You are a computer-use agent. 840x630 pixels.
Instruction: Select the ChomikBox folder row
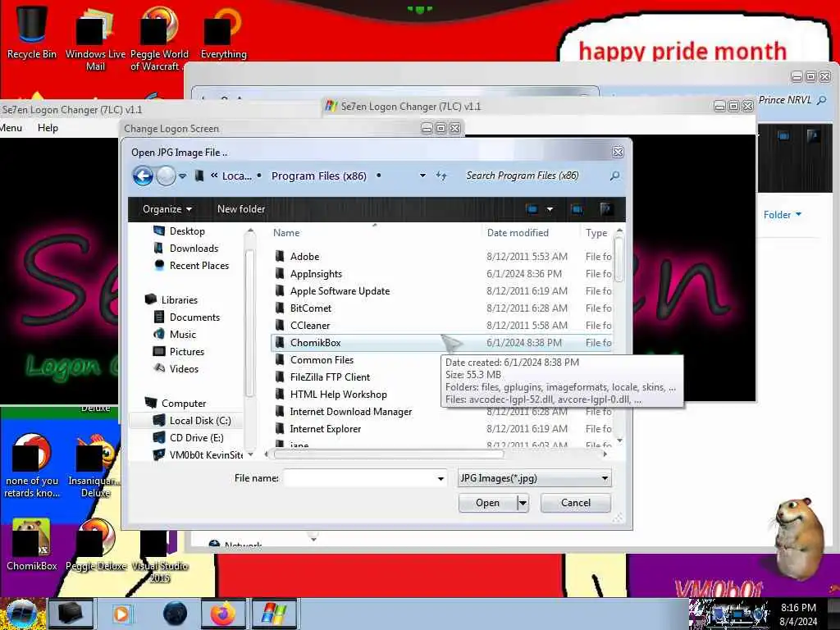tap(441, 342)
